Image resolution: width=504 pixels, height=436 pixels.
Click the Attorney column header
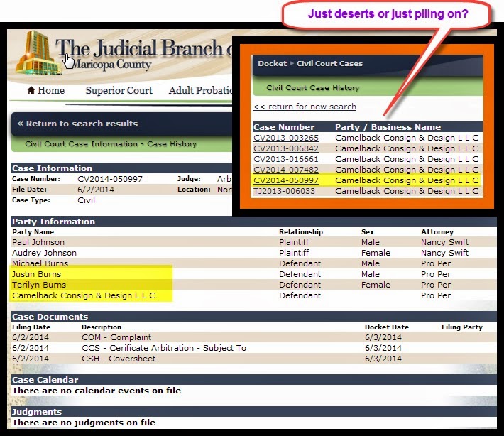click(437, 231)
